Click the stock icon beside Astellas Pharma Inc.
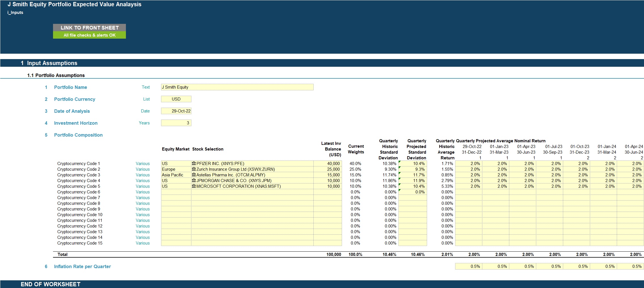Screen dimensions: 644x288 (x=194, y=175)
